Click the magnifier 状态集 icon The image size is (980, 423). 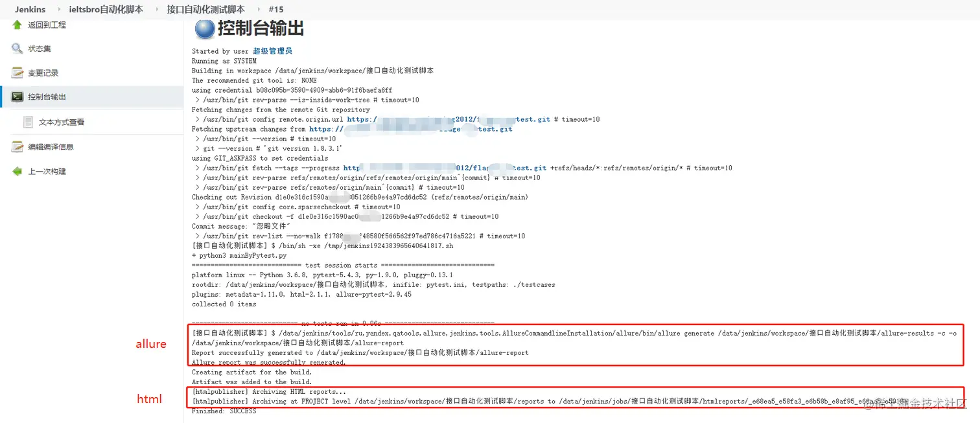point(17,49)
